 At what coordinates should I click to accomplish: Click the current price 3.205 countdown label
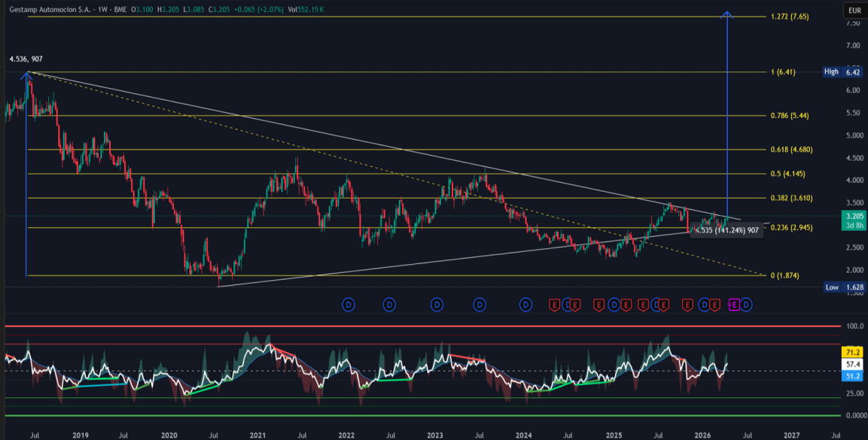(x=853, y=220)
